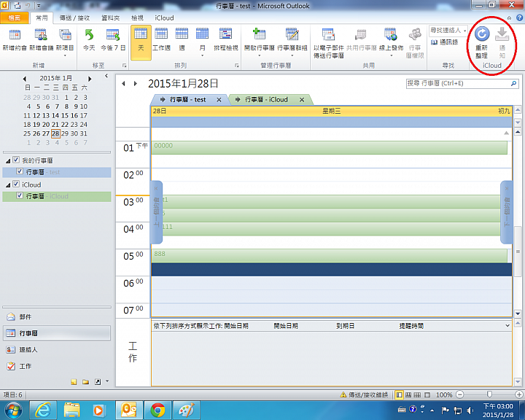Click the zoom out minus button
The height and width of the screenshot is (420, 525).
point(460,395)
